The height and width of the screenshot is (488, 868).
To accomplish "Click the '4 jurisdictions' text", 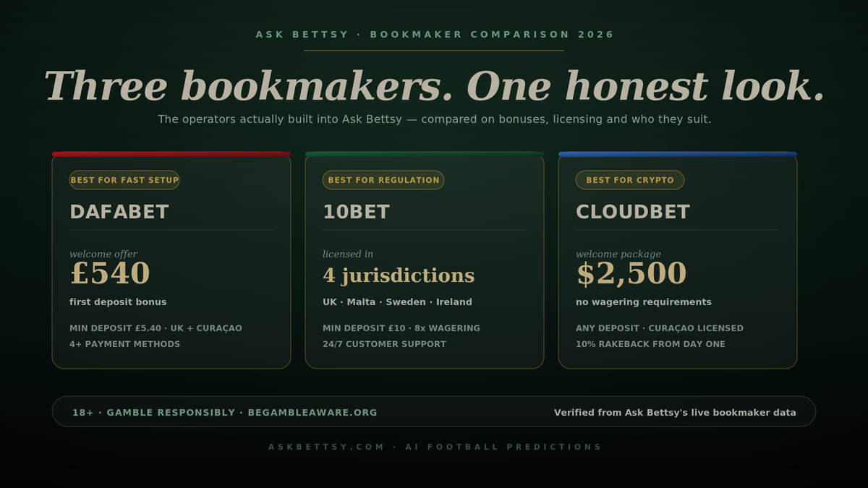I will point(399,275).
